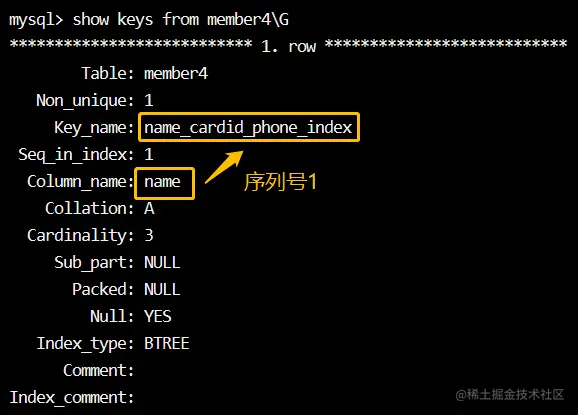The image size is (578, 415).
Task: Click the yellow annotation text 序列号1
Action: tap(280, 182)
